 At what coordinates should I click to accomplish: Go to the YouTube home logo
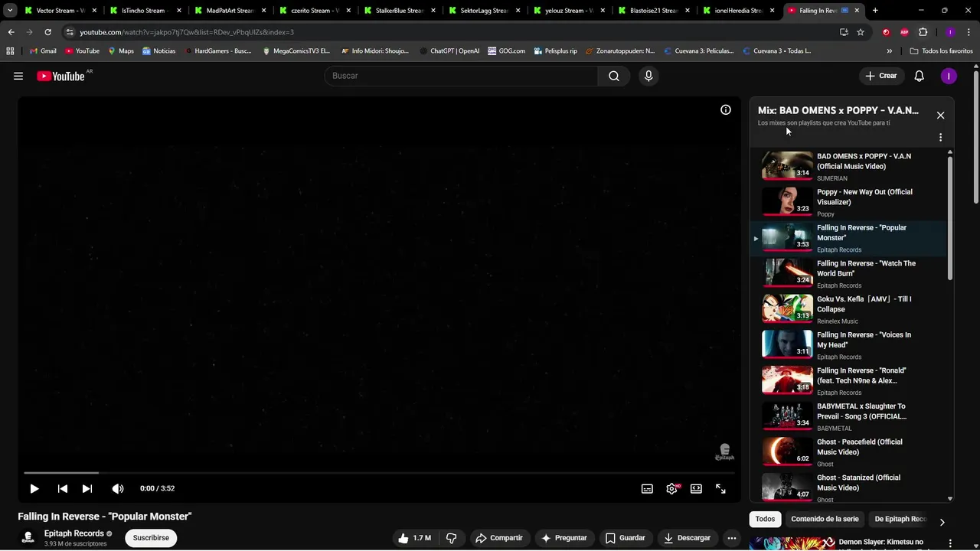pos(60,76)
